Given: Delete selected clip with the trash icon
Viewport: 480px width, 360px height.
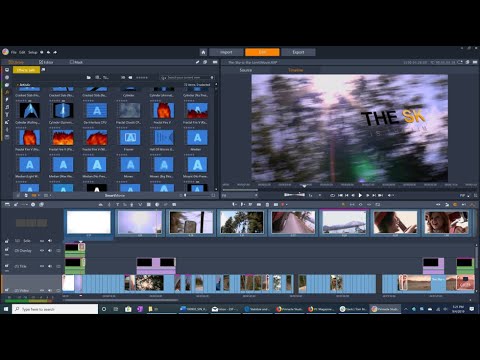Looking at the screenshot, I should [267, 204].
